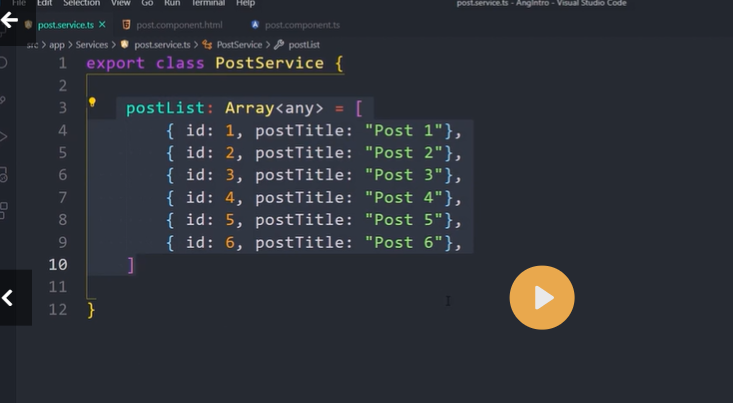Click the lightbulb quick-fix icon
This screenshot has height=403, width=733.
(x=92, y=103)
